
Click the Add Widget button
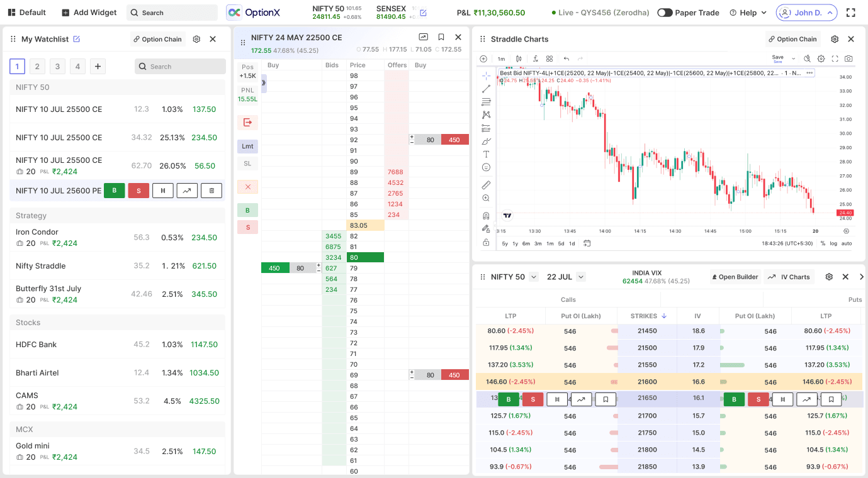(89, 13)
